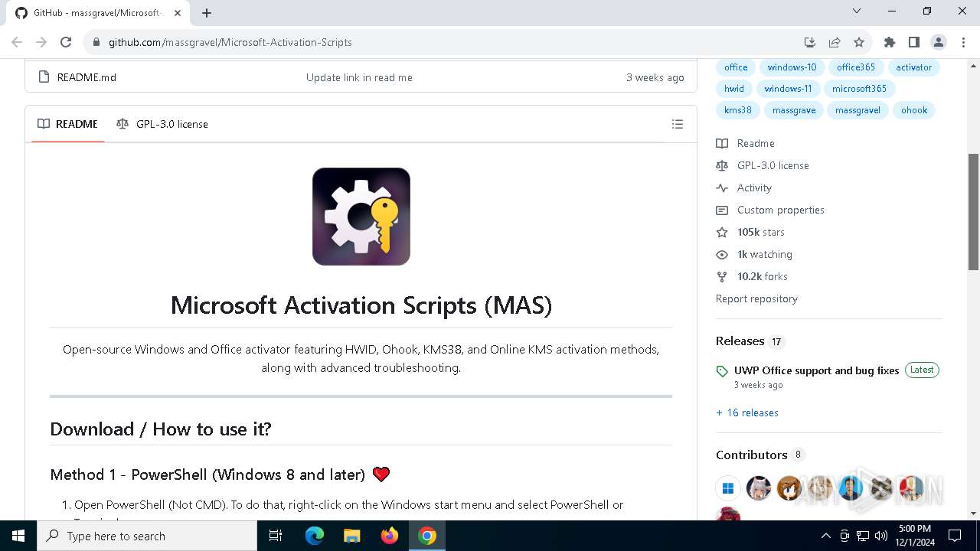Show hidden system tray icons
This screenshot has height=551, width=980.
pos(825,536)
